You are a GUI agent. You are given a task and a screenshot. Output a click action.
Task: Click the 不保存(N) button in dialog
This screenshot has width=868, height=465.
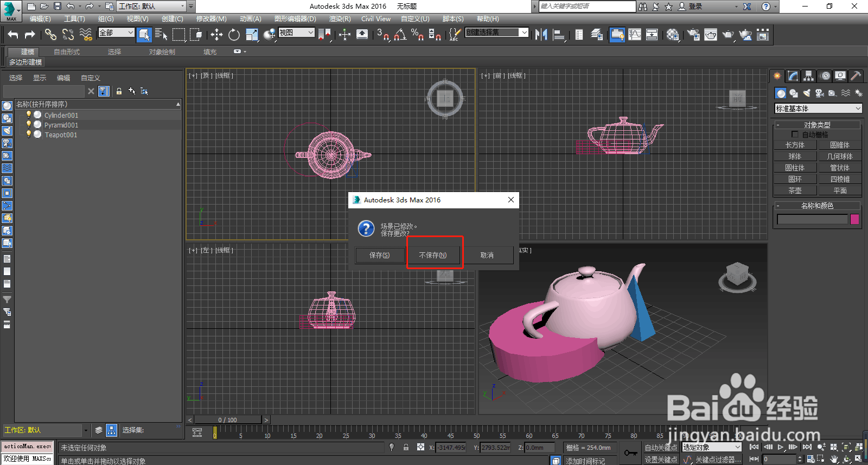(433, 255)
